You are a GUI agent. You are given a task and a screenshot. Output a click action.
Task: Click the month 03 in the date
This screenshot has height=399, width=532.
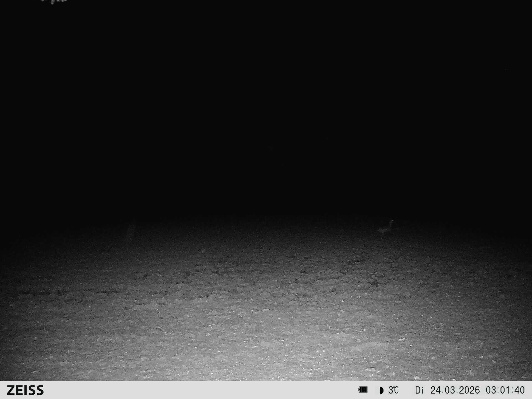(449, 390)
